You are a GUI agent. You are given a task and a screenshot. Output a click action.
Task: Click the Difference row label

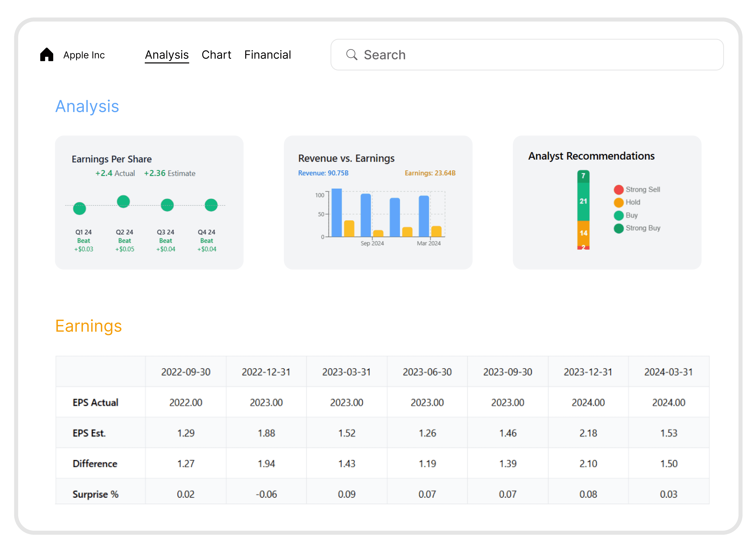click(x=95, y=464)
